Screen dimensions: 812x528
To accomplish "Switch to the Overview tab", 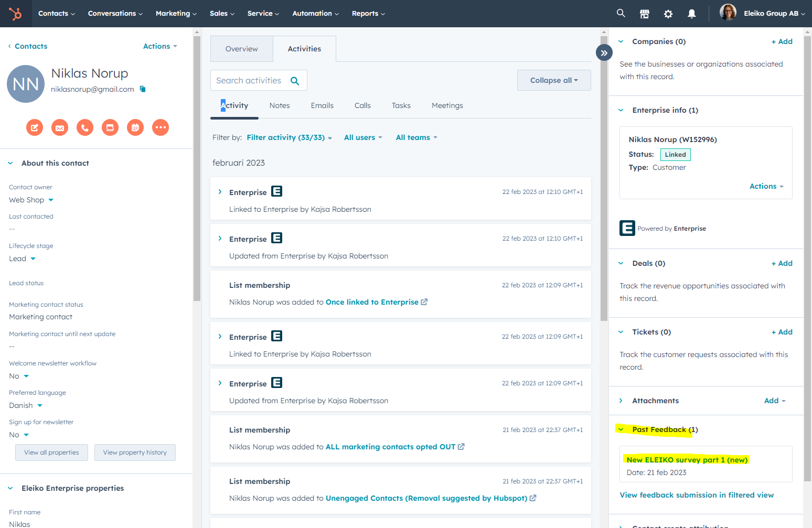I will coord(241,49).
